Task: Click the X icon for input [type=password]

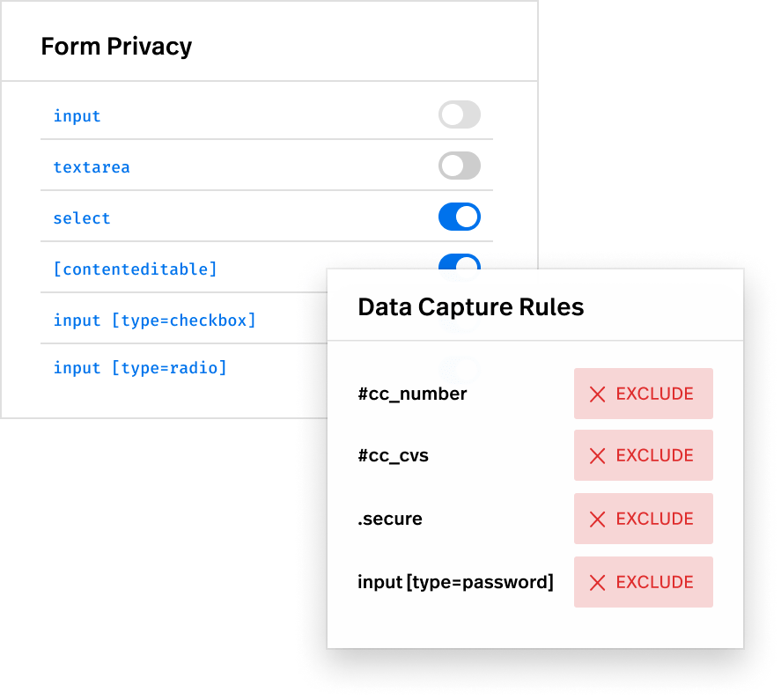Action: [597, 582]
